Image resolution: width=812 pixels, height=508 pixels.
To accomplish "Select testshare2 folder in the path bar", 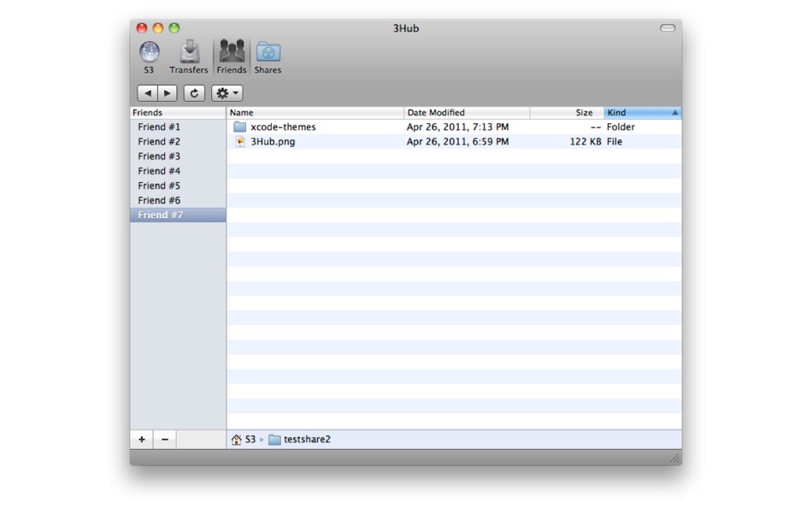I will pos(300,440).
